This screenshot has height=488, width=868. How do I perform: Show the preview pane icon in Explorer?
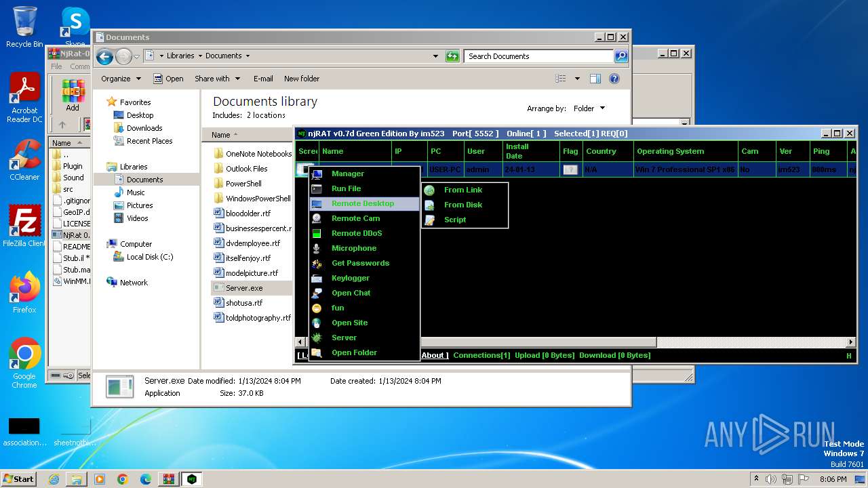point(595,79)
